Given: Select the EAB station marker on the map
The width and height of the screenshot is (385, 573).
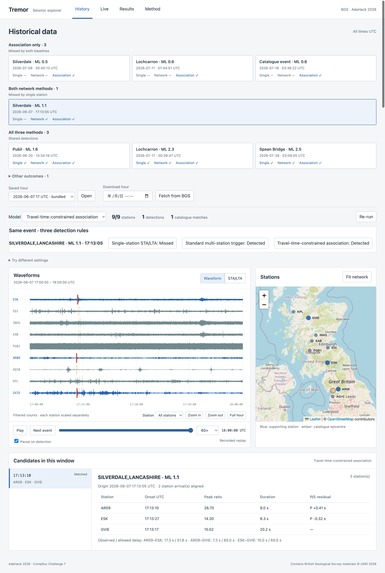Looking at the screenshot, I should (312, 341).
